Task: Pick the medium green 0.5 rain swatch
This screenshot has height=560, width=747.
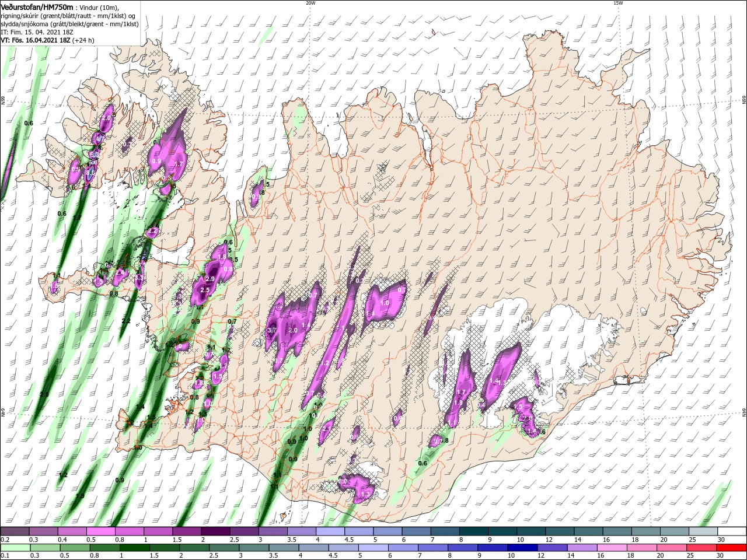Action: (x=75, y=548)
